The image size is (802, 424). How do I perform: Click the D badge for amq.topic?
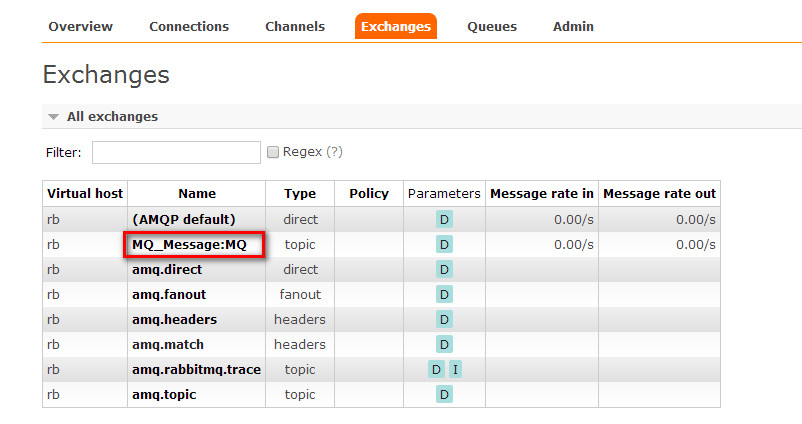point(444,395)
